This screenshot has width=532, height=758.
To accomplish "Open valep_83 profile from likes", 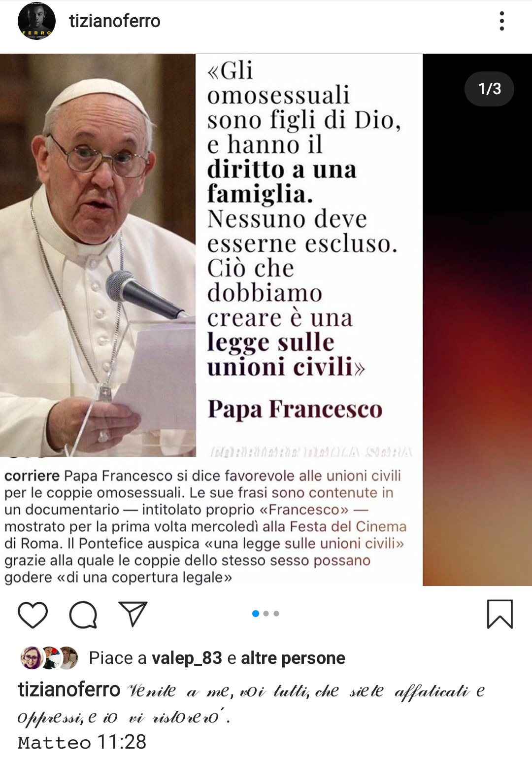I will point(187,658).
